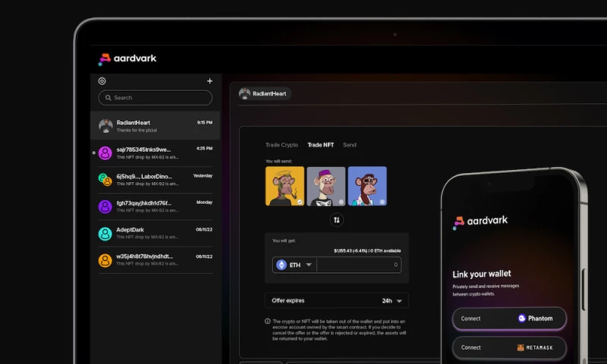Click RadiantHeart avatar in chat header
The image size is (607, 364).
click(245, 94)
